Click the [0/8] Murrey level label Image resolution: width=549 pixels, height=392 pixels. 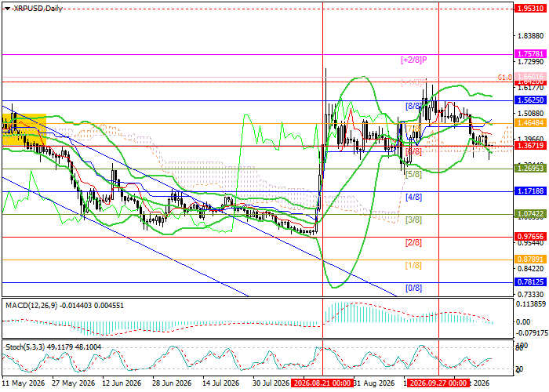pyautogui.click(x=413, y=288)
